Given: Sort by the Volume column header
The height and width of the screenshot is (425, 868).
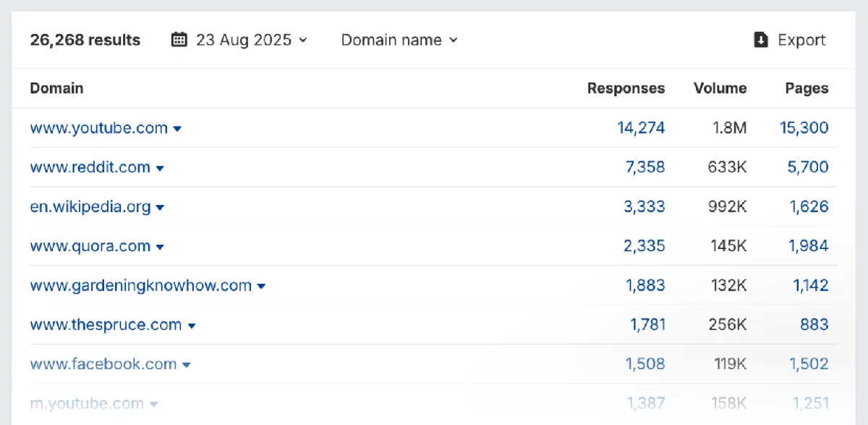Looking at the screenshot, I should [x=720, y=88].
